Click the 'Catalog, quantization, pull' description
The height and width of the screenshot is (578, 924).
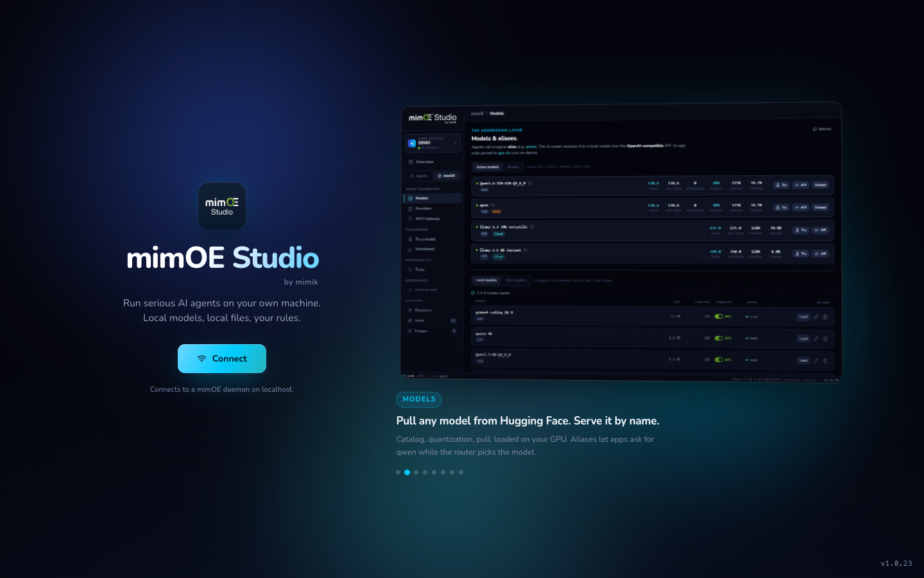[x=525, y=446]
